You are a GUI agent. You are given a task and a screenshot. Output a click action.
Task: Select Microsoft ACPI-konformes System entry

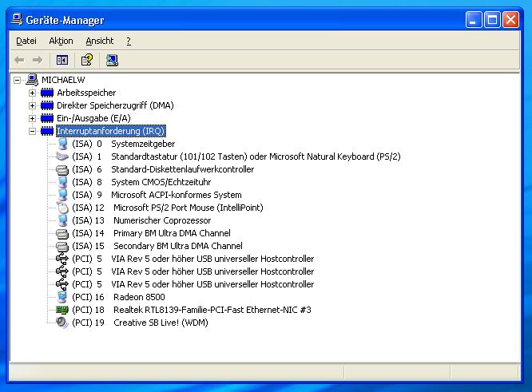point(157,195)
